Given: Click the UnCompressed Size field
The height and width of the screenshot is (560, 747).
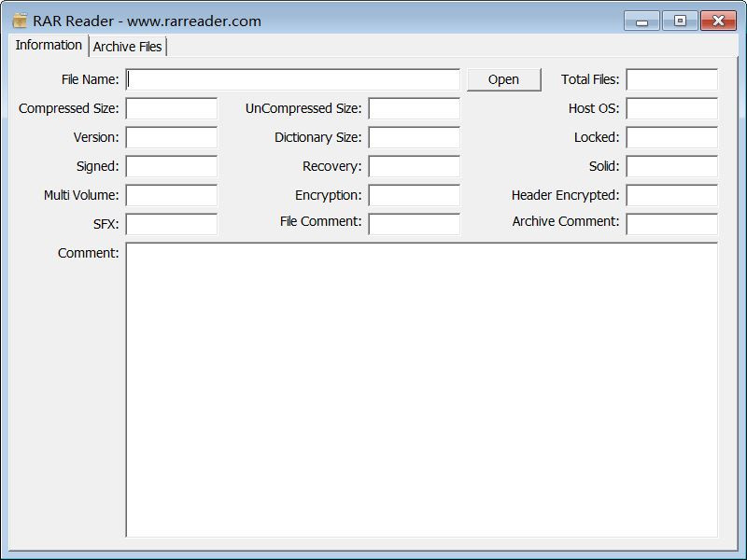Looking at the screenshot, I should (x=414, y=108).
